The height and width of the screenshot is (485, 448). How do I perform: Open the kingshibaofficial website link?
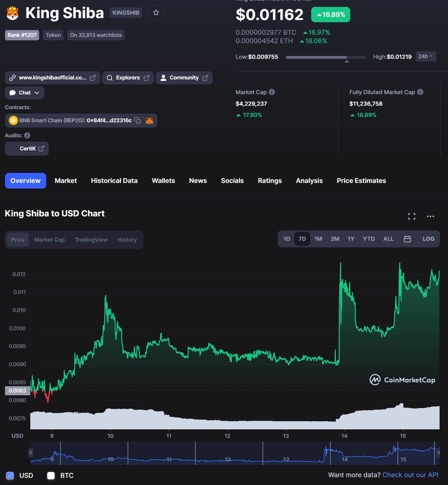[53, 78]
